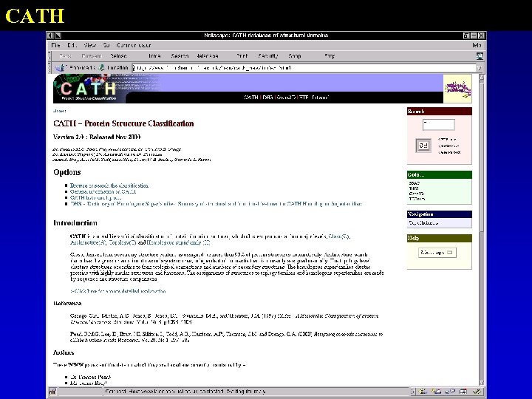Click the Location page proxy icon
Image resolution: width=532 pixels, height=399 pixels.
(x=101, y=68)
